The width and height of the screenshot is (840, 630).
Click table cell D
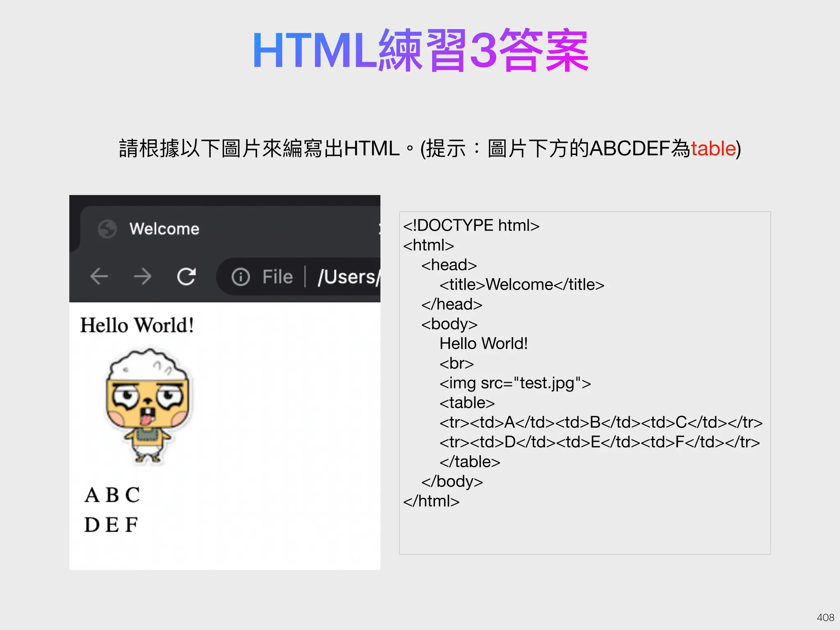point(92,525)
